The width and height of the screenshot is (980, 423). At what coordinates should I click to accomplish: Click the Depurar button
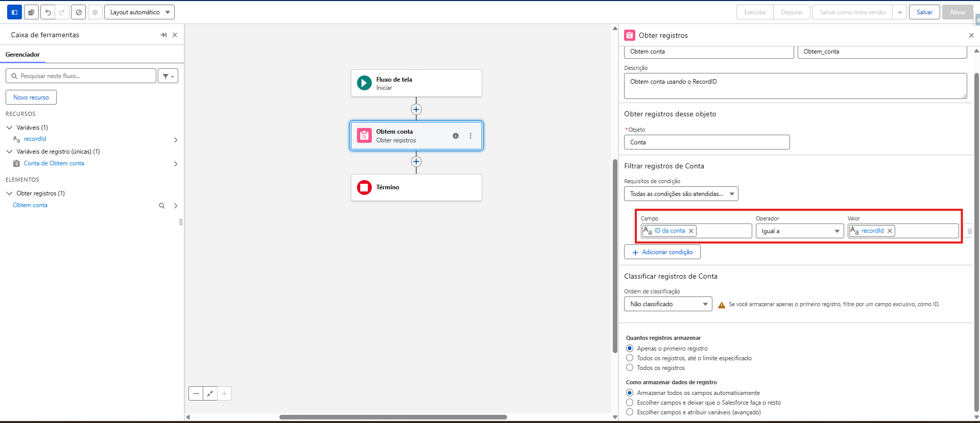click(792, 12)
